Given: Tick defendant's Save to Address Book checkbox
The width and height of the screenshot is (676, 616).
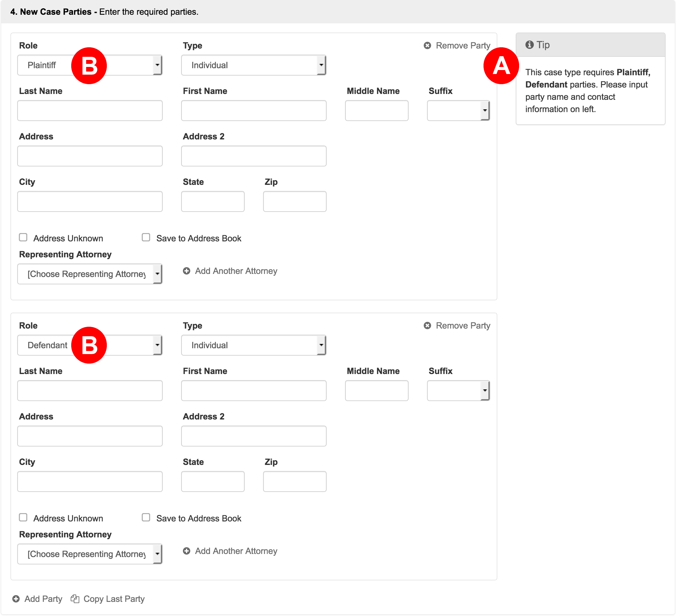Looking at the screenshot, I should click(146, 517).
